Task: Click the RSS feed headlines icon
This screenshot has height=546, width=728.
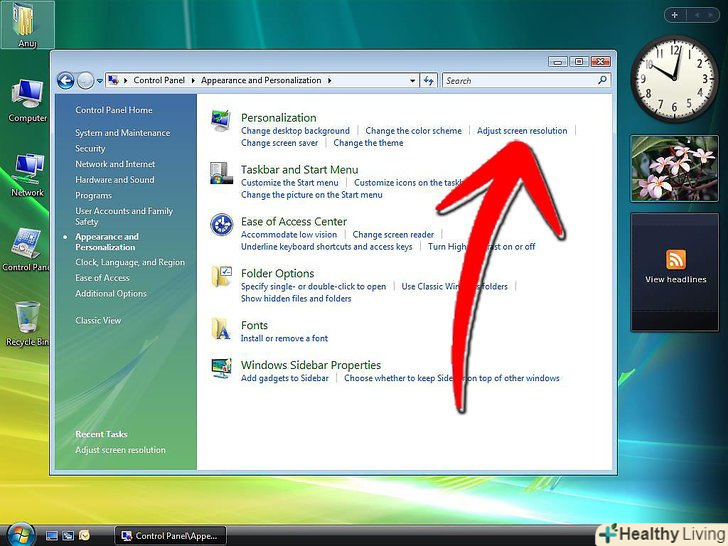Action: pyautogui.click(x=676, y=259)
